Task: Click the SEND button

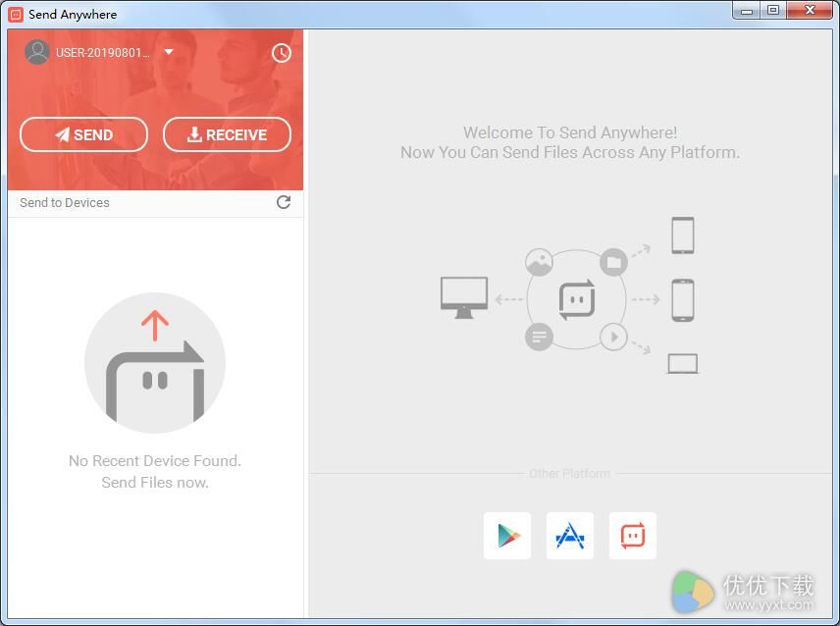Action: (x=83, y=134)
